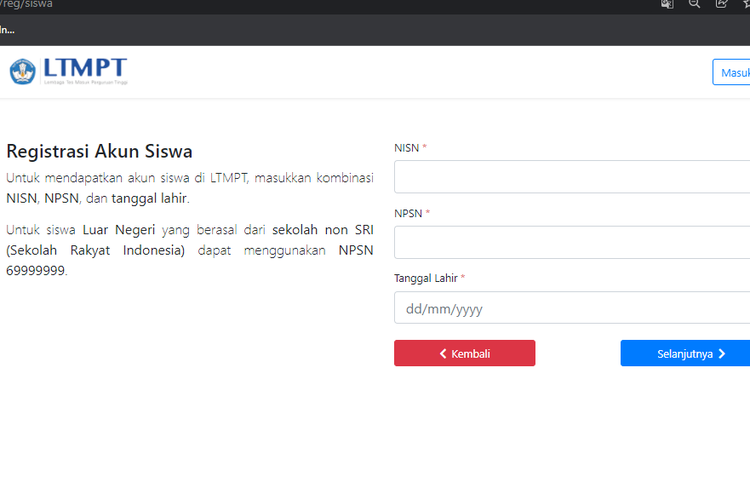Click the LTMPT emblem logo
This screenshot has height=500, width=750.
22,71
